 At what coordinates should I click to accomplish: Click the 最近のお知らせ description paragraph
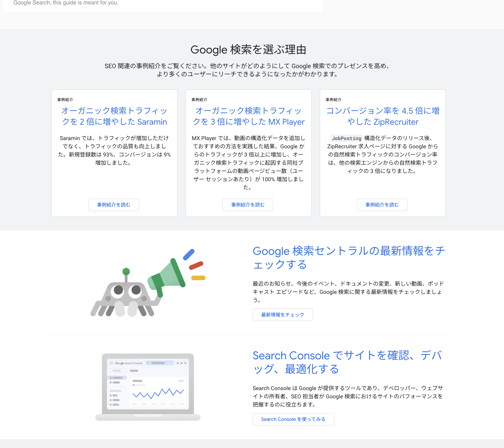pyautogui.click(x=349, y=292)
